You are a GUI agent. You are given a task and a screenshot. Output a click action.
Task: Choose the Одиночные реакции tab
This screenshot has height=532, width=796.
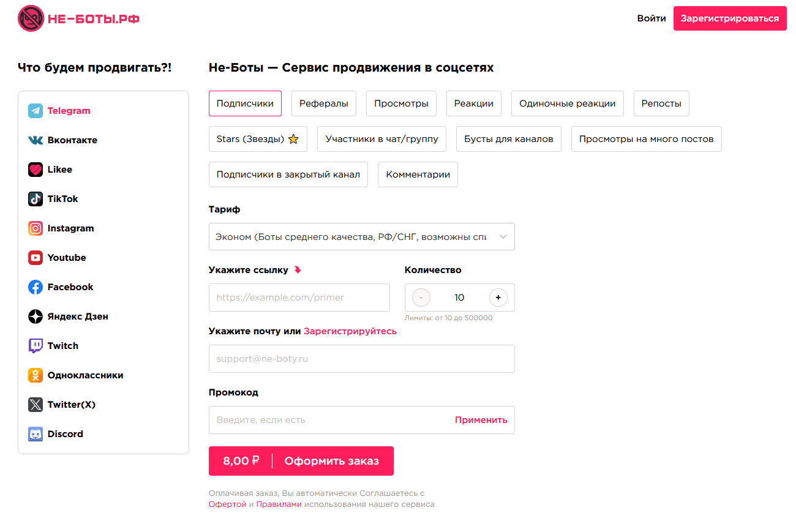pyautogui.click(x=568, y=103)
